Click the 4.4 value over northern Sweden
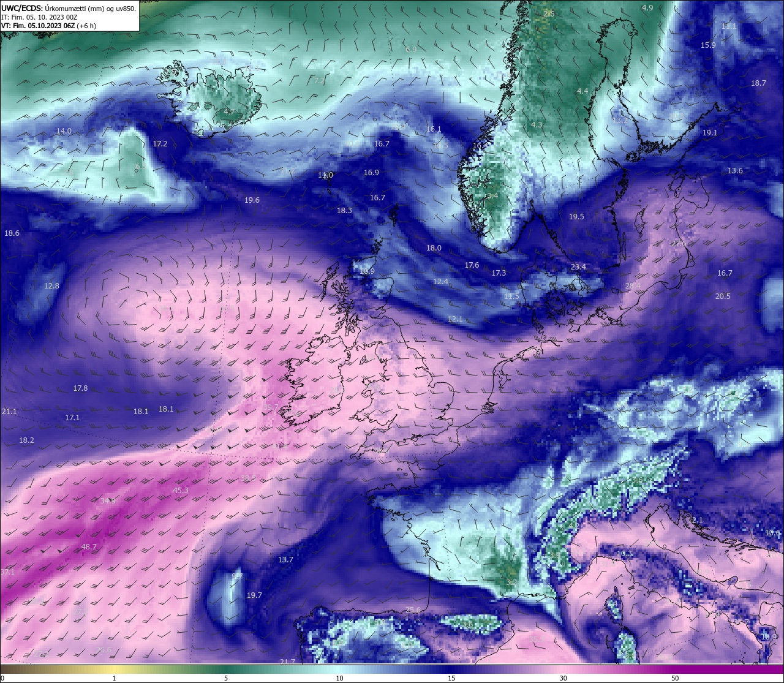Viewport: 784px width, 683px height. (x=582, y=91)
